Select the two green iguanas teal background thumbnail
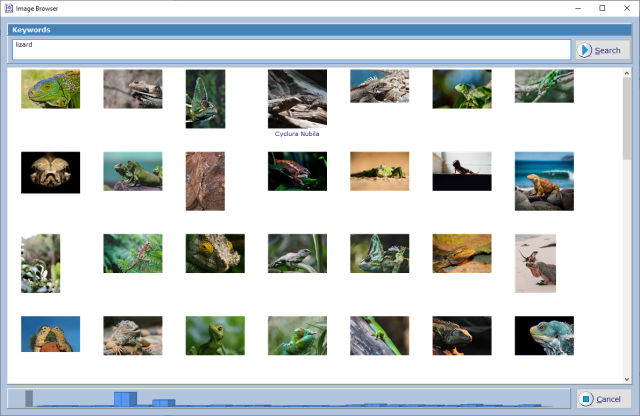The height and width of the screenshot is (416, 640). (x=133, y=171)
